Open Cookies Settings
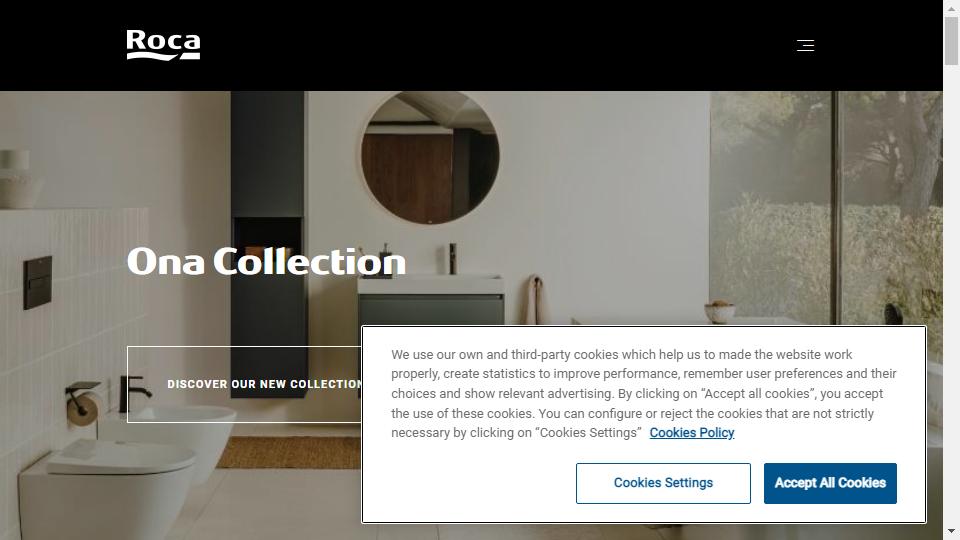 [x=663, y=483]
